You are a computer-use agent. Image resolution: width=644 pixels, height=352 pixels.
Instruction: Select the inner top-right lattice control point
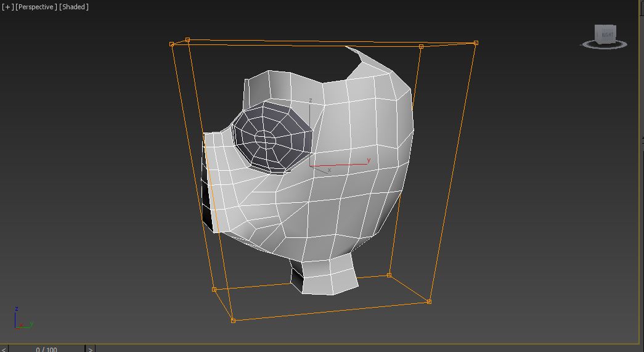pyautogui.click(x=421, y=46)
